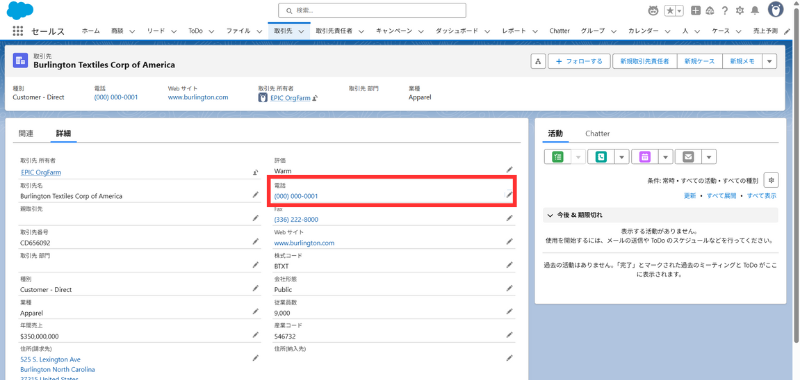Click in the 検索 search field
Image resolution: width=800 pixels, height=380 pixels.
coord(372,10)
